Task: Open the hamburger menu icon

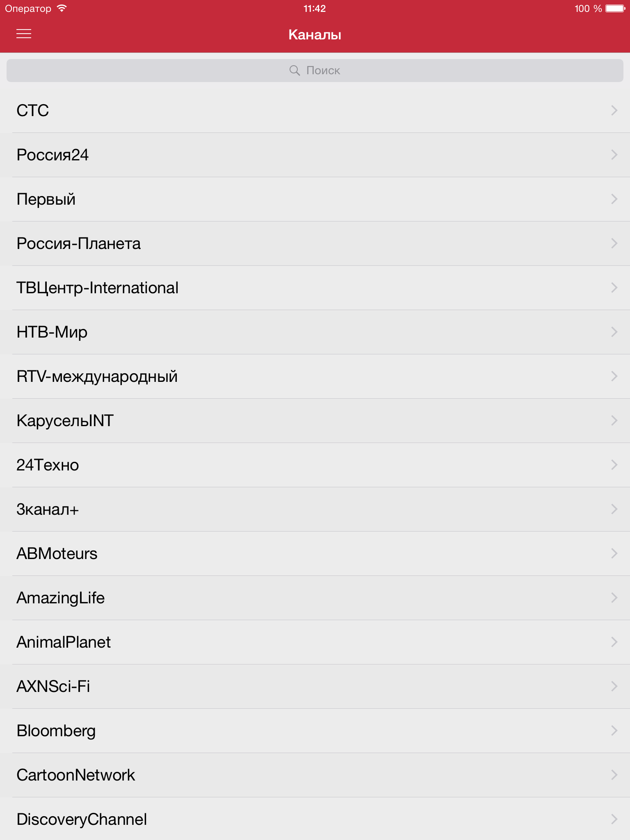Action: (24, 34)
